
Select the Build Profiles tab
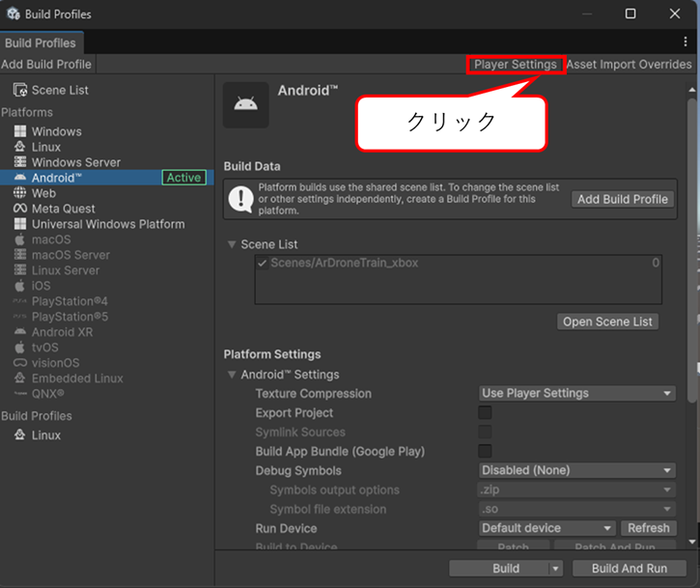[x=41, y=42]
